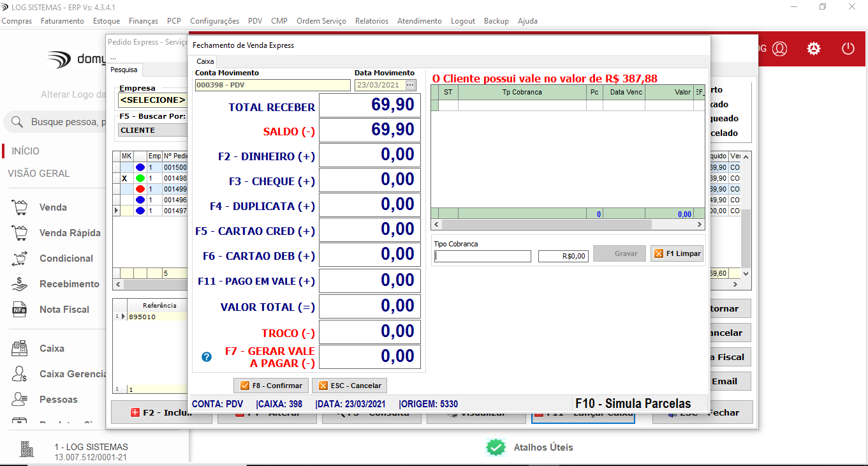Image resolution: width=868 pixels, height=466 pixels.
Task: Click the F7 - GERAR VALE A PAGAR value box
Action: 370,357
